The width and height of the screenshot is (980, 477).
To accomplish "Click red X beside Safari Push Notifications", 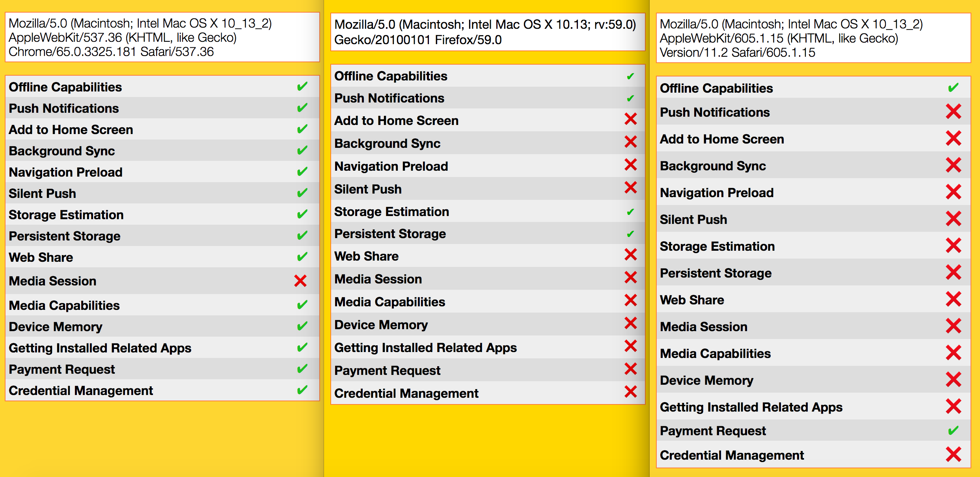I will click(953, 112).
